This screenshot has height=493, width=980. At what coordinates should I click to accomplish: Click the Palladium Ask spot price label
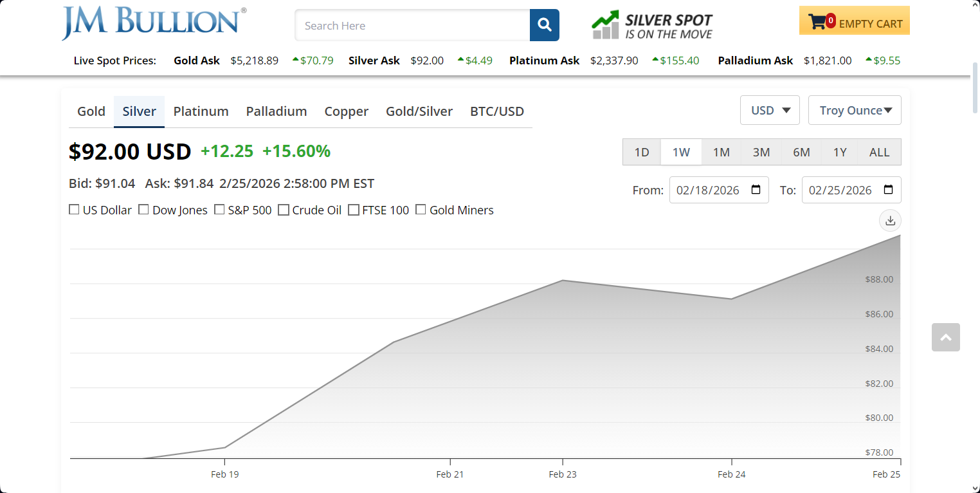click(756, 60)
